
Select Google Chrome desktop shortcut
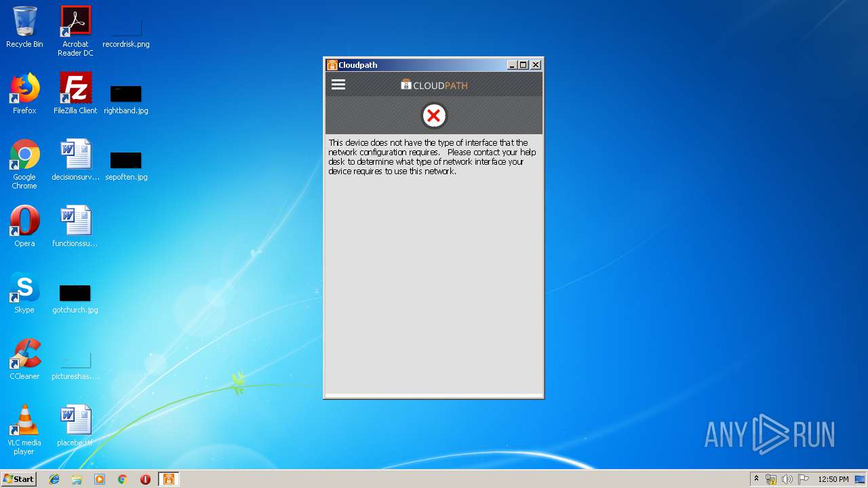(24, 164)
